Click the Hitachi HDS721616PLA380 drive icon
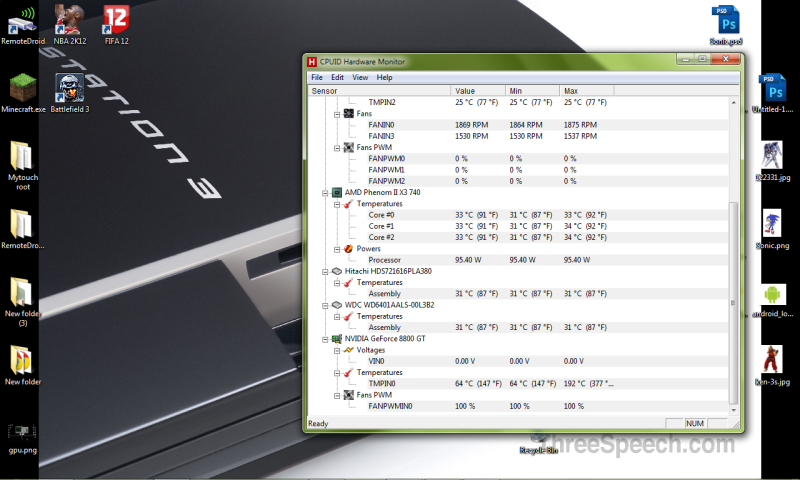Viewport: 800px width, 480px height. tap(337, 271)
